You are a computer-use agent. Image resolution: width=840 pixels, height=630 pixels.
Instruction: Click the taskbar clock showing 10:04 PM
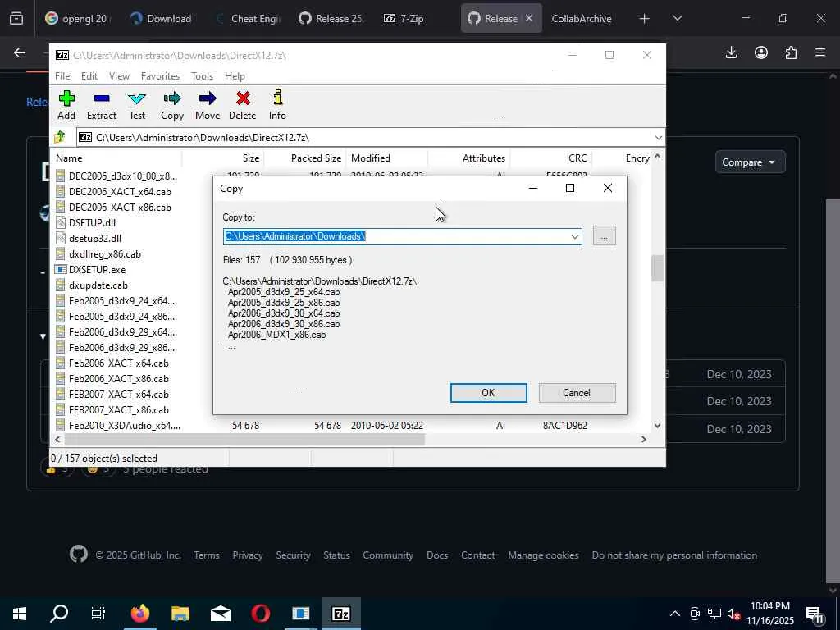click(769, 614)
